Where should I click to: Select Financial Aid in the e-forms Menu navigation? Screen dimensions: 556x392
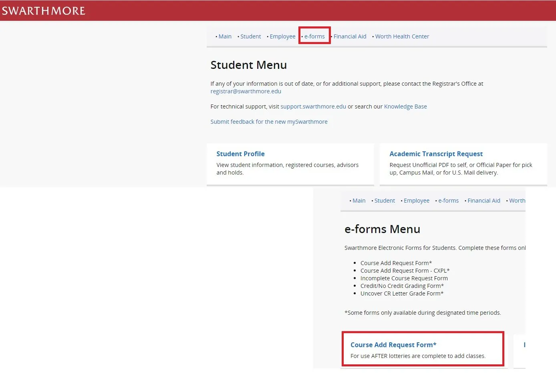[x=483, y=201]
